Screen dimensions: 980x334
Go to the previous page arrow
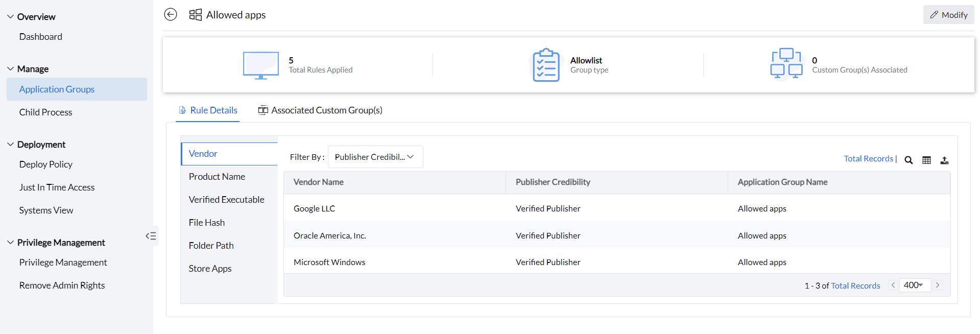[x=893, y=285]
